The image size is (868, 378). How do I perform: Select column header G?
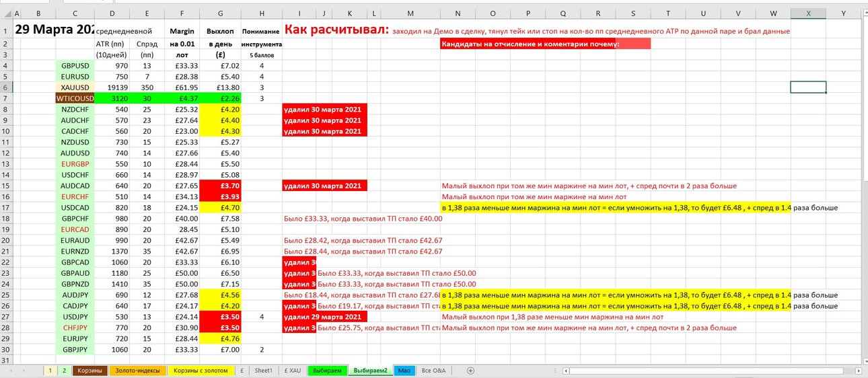(x=221, y=13)
